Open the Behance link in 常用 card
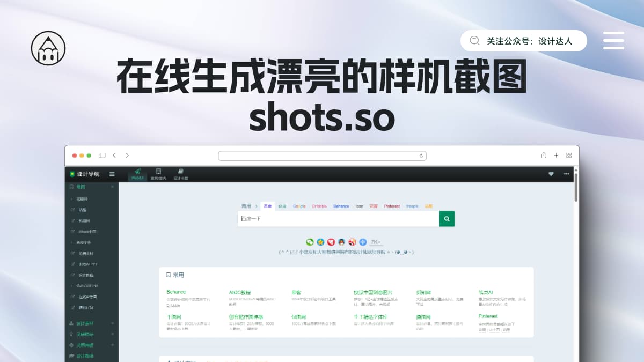This screenshot has height=362, width=644. [x=176, y=292]
